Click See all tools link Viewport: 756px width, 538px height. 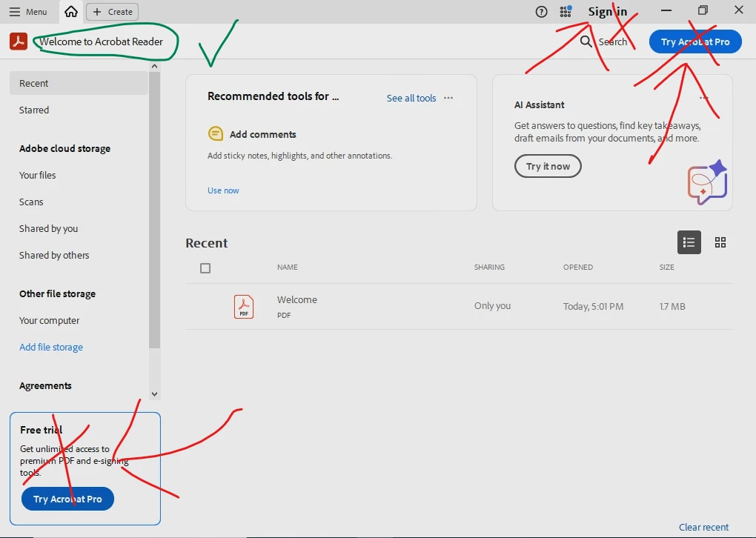(411, 99)
